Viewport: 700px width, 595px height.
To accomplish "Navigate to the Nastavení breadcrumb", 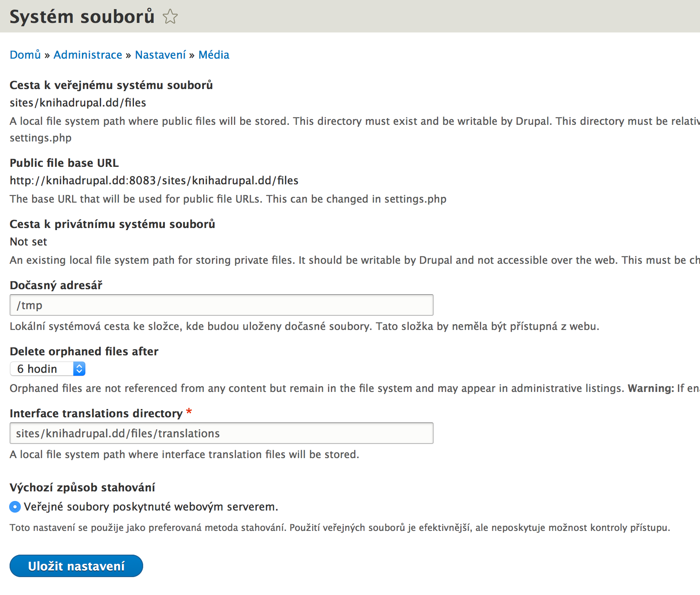I will [160, 55].
